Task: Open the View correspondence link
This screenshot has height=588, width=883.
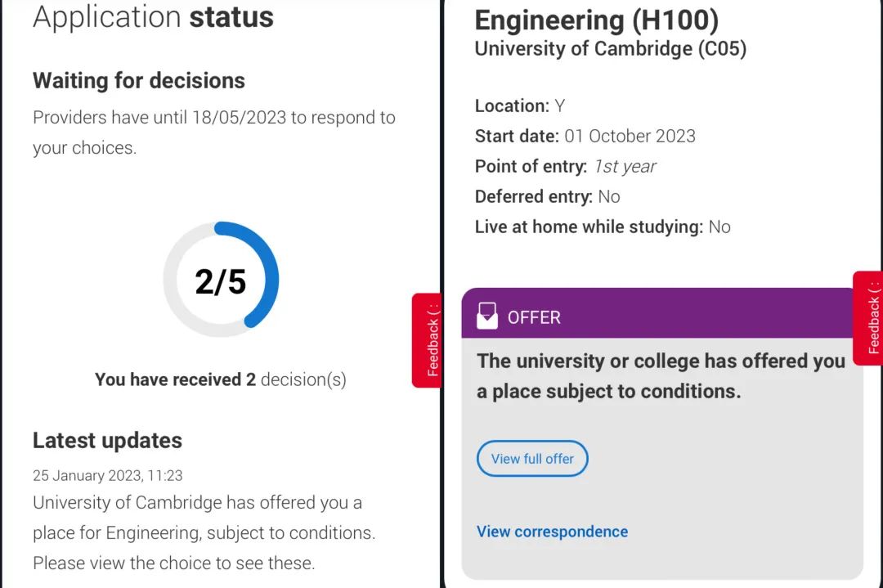Action: click(552, 531)
